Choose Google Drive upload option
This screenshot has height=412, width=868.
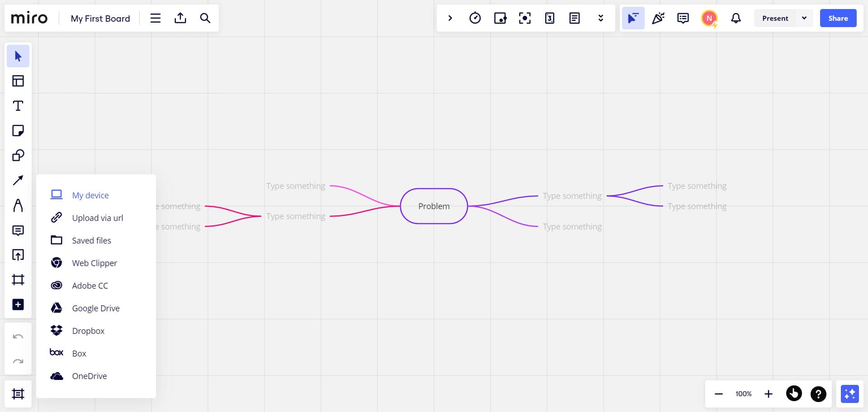point(95,308)
